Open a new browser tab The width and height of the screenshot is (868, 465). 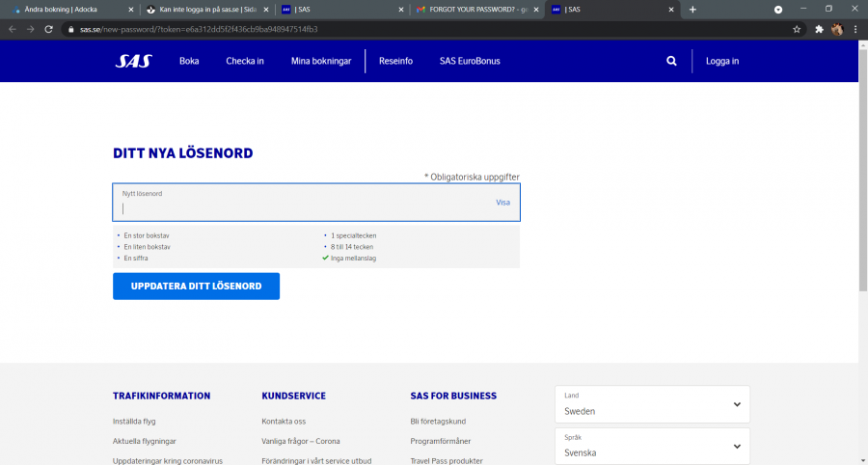tap(692, 9)
